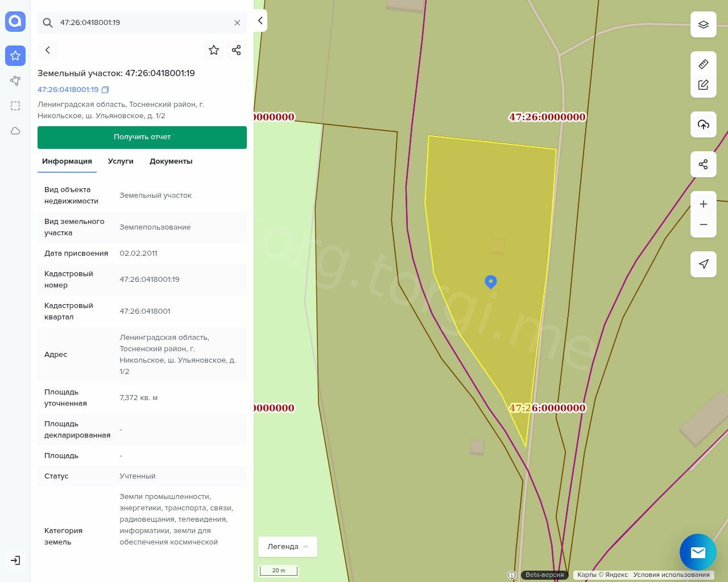Open the Условия использования link
This screenshot has width=728, height=582.
pos(671,575)
